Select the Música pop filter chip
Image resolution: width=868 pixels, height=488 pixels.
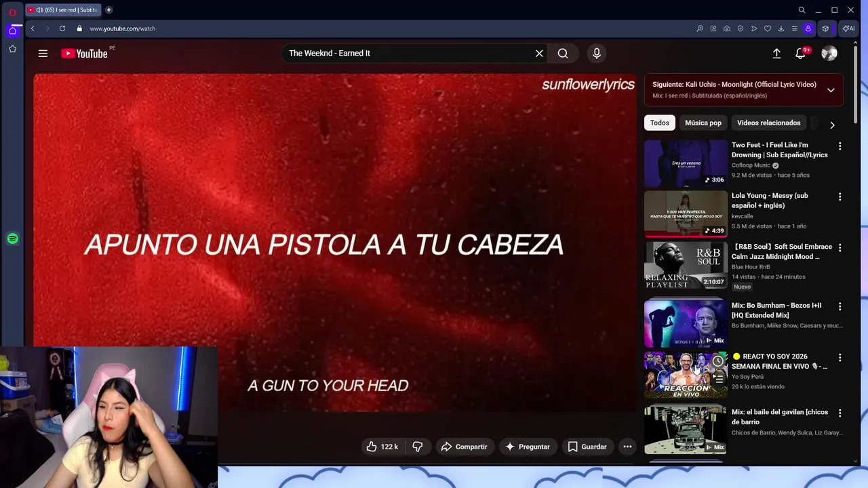(x=703, y=123)
